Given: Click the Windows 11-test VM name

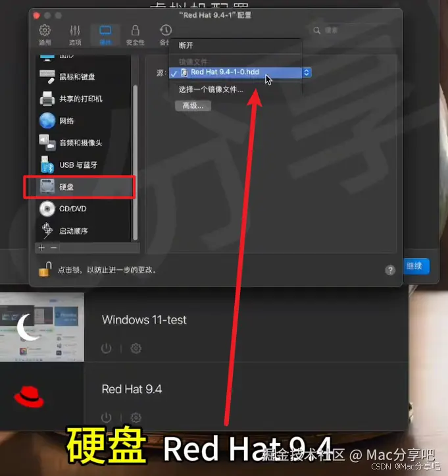Looking at the screenshot, I should click(x=144, y=320).
